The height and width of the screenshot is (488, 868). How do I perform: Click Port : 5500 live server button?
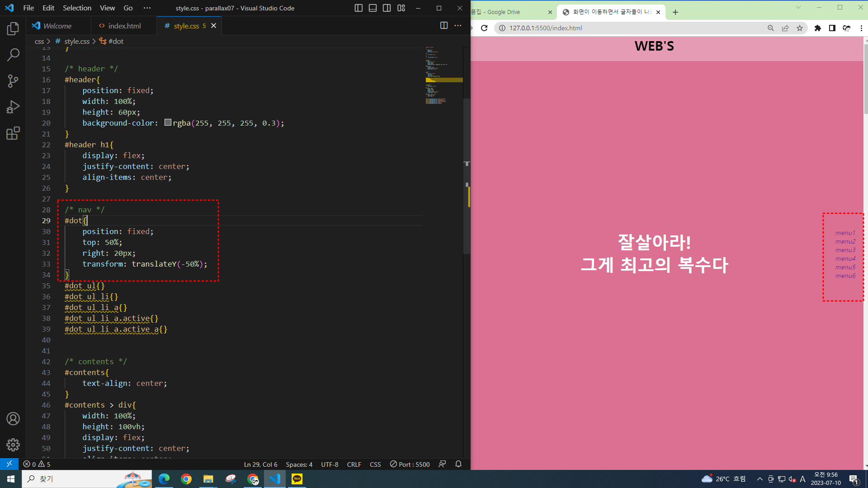(410, 464)
